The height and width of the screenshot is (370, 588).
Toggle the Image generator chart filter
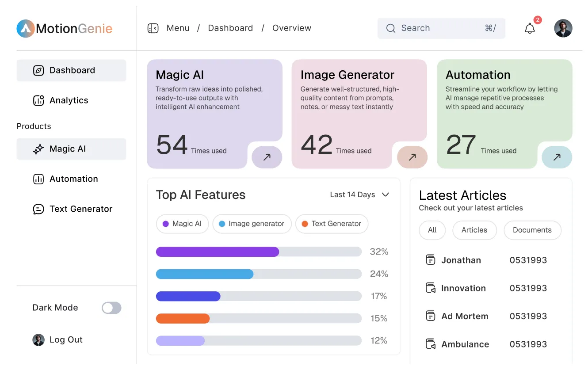click(x=252, y=224)
